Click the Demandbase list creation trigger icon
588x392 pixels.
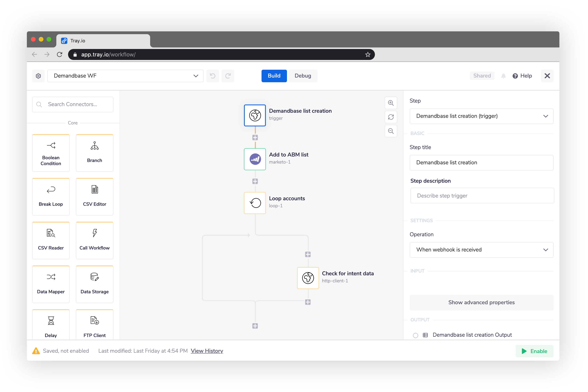click(x=255, y=115)
